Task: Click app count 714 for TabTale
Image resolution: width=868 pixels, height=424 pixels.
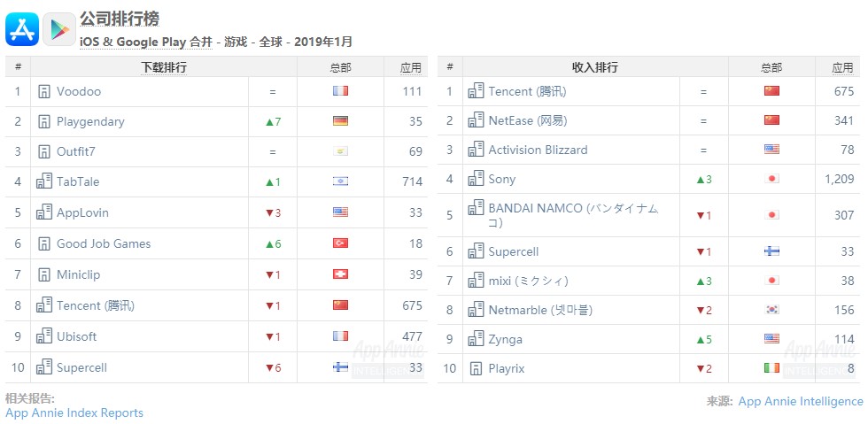Action: click(x=411, y=181)
